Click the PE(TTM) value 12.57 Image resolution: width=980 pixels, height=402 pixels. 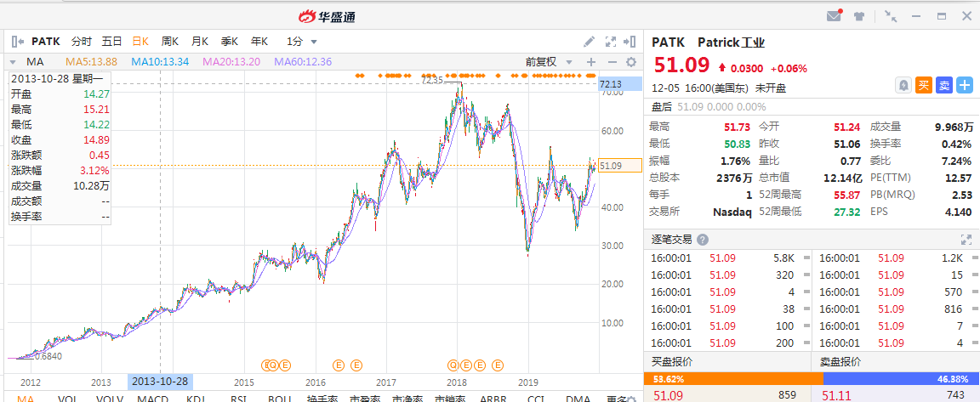[x=958, y=178]
